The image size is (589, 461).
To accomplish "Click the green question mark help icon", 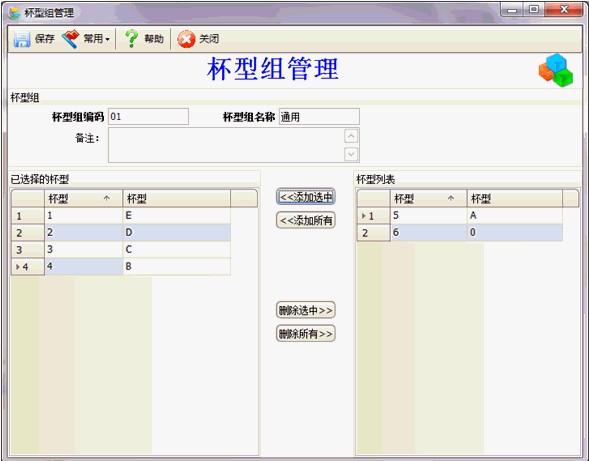I will [x=131, y=39].
